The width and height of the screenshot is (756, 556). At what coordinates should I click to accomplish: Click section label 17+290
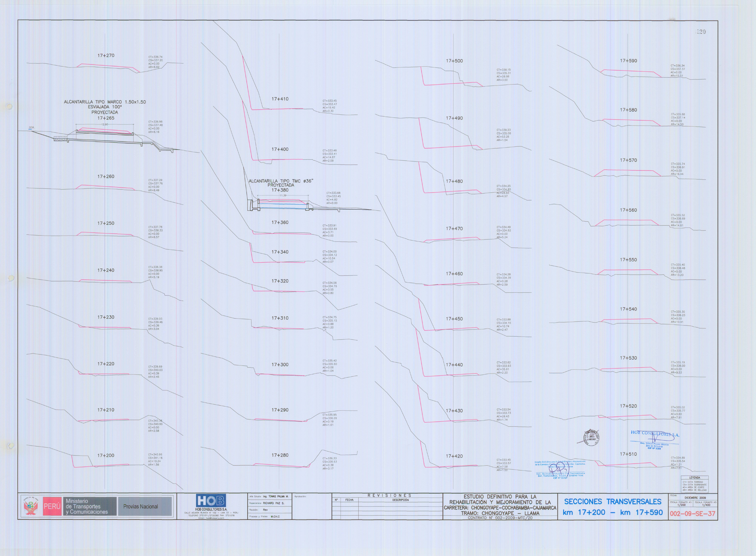[280, 410]
